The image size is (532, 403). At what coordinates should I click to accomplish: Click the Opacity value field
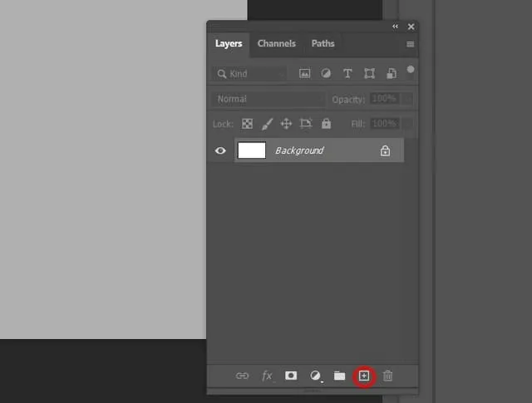click(384, 99)
